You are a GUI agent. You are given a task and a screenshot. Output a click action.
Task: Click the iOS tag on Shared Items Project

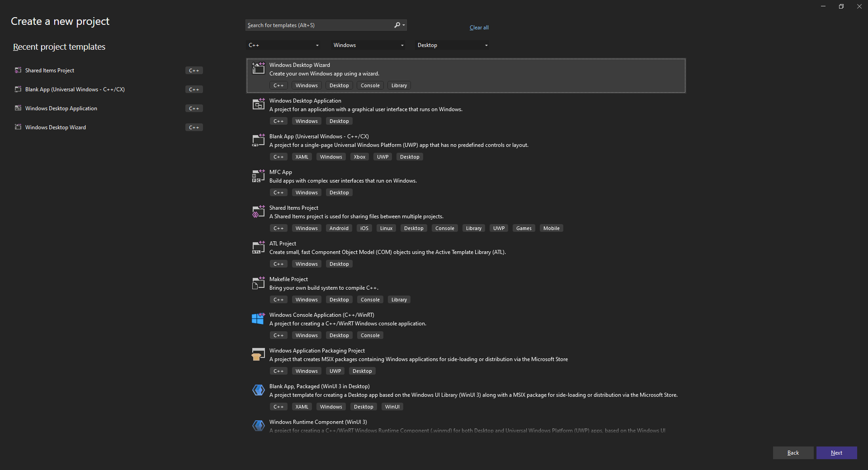pyautogui.click(x=364, y=228)
